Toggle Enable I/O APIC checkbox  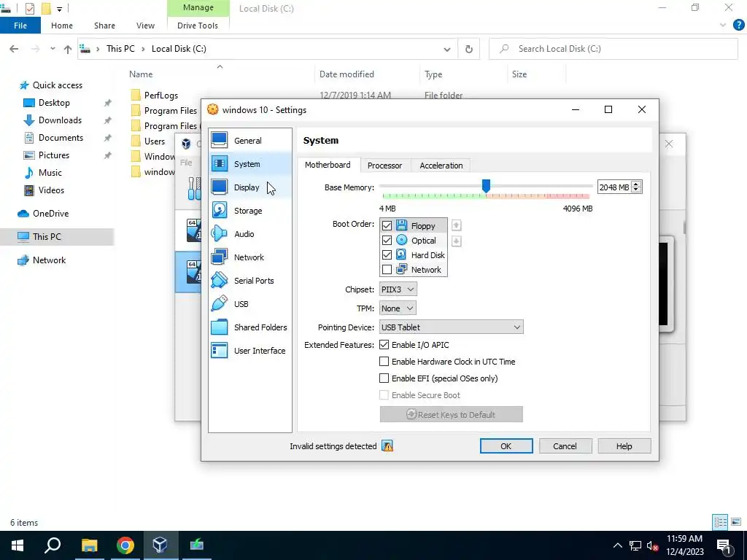pyautogui.click(x=384, y=344)
